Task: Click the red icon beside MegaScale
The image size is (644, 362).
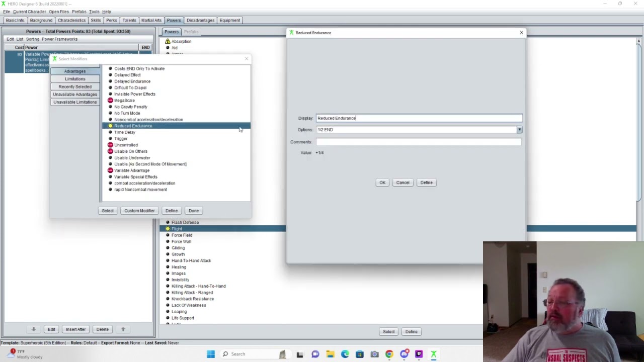Action: (x=110, y=101)
